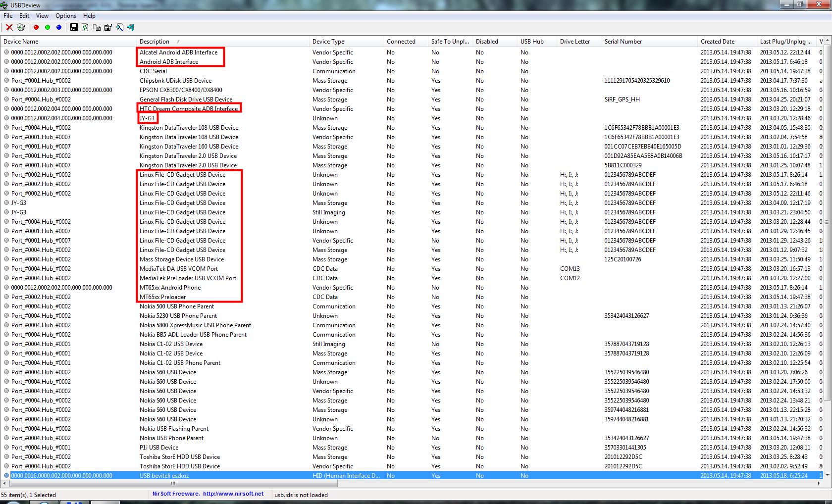Click the exit door icon
832x504 pixels.
point(131,28)
